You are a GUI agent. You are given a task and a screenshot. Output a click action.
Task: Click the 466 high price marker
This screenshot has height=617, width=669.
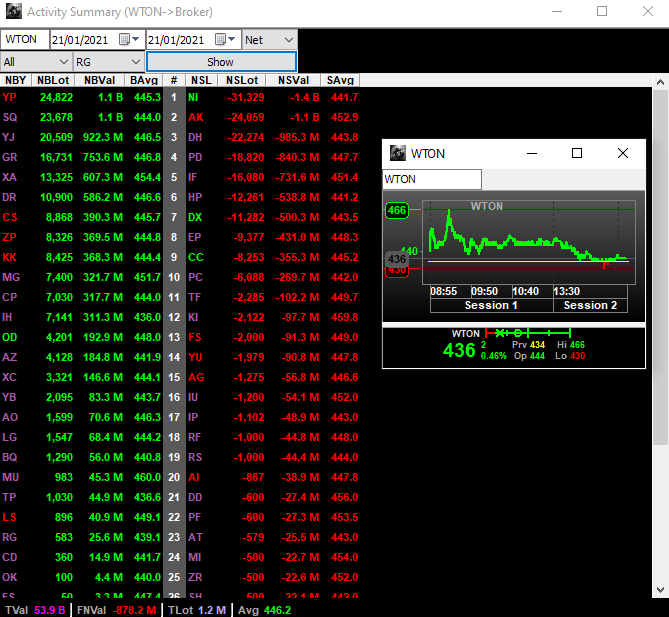397,210
